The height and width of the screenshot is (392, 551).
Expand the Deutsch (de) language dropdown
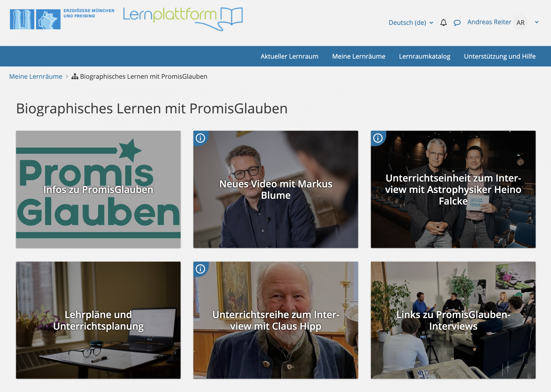(411, 23)
